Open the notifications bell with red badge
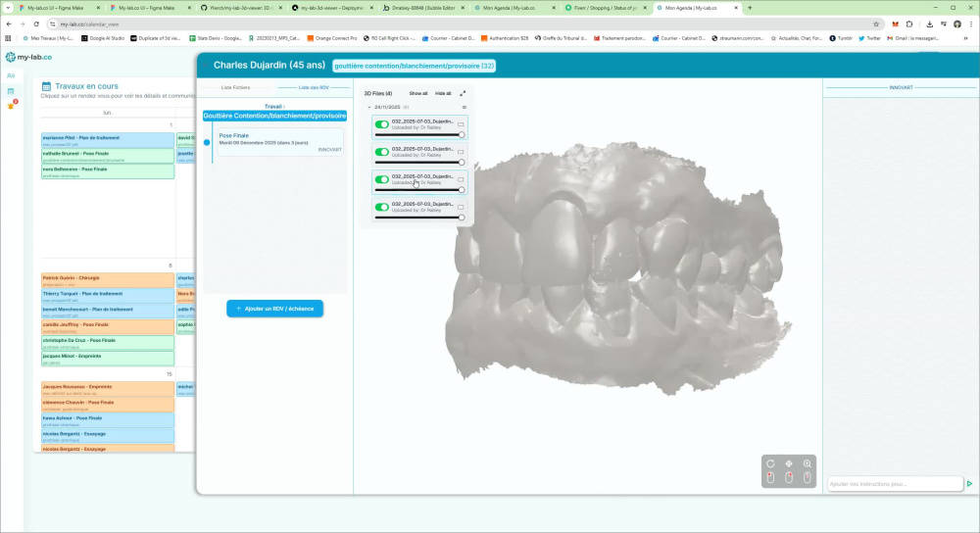980x533 pixels. 11,106
